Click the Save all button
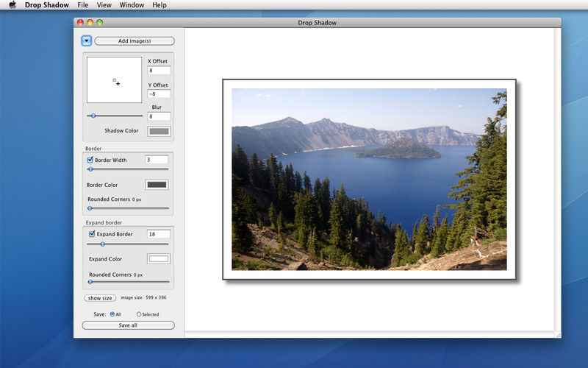Image resolution: width=588 pixels, height=368 pixels. pos(128,325)
